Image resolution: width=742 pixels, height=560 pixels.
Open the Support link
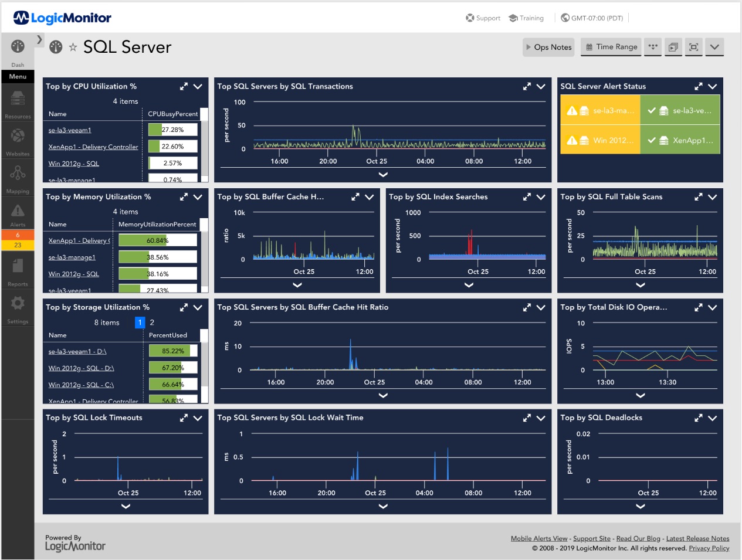point(483,18)
